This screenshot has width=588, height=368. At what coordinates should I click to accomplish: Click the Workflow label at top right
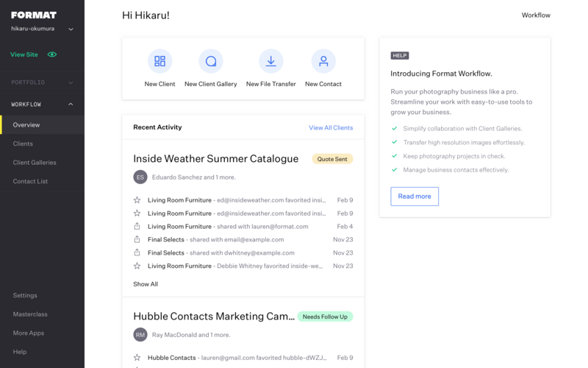point(536,15)
